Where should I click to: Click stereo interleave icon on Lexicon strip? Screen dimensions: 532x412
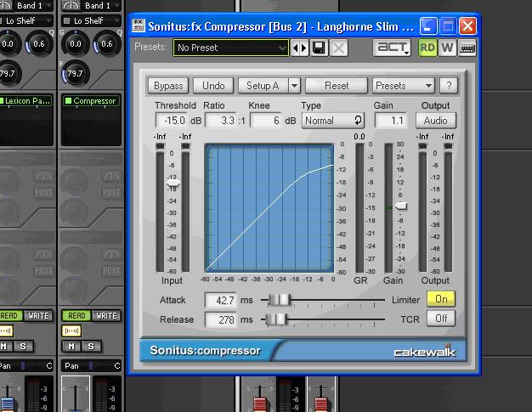(x=6, y=330)
